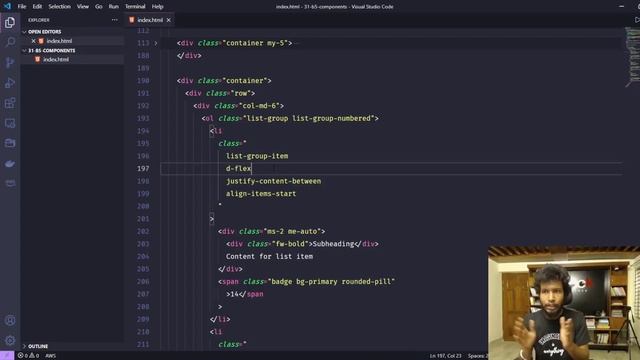640x360 pixels.
Task: Place cursor after d-flex on line 197
Action: (252, 168)
